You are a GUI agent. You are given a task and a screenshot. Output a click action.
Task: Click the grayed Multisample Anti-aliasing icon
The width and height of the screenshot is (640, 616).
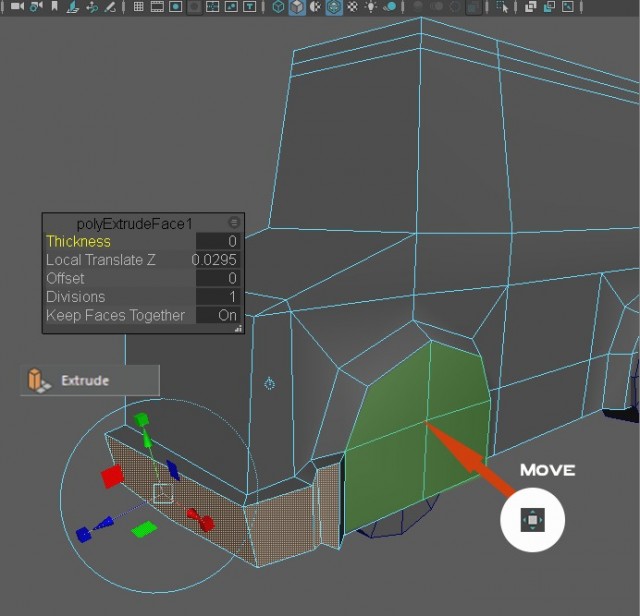455,7
